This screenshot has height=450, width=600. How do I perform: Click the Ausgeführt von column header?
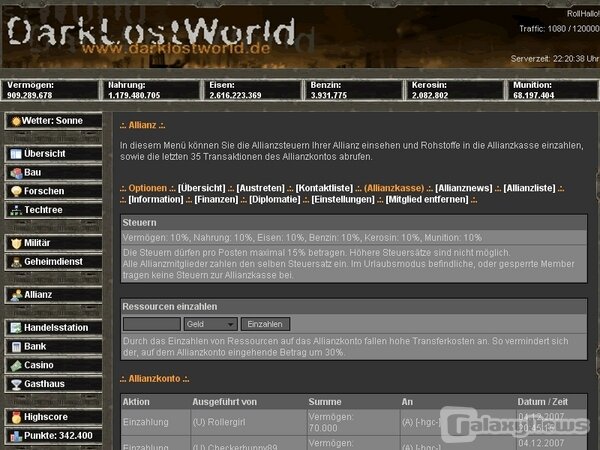click(225, 402)
